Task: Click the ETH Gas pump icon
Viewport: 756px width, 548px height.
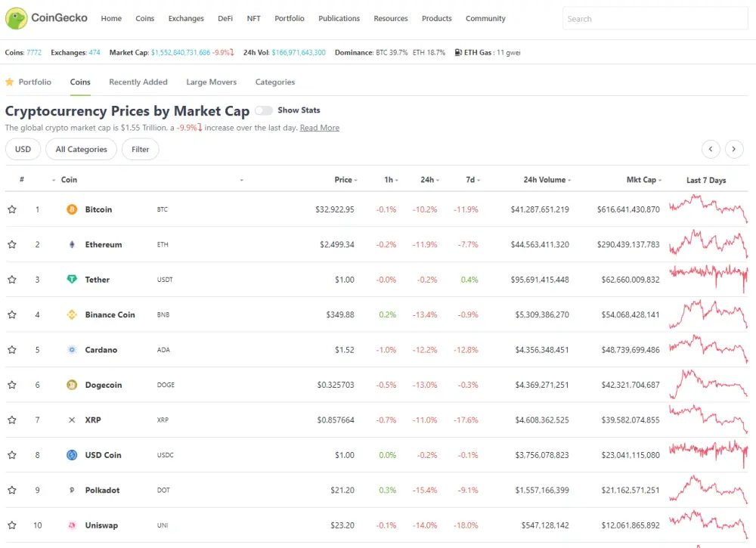Action: (x=458, y=53)
